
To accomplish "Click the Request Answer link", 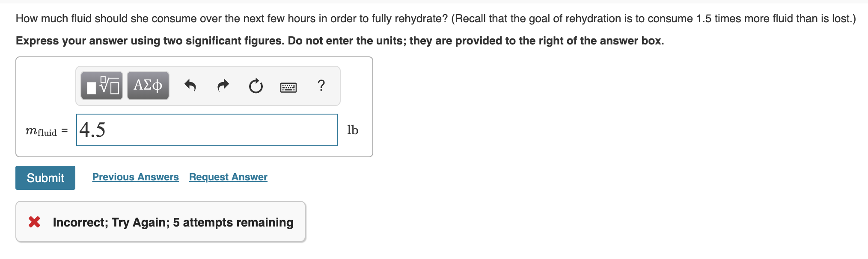I will click(x=228, y=177).
